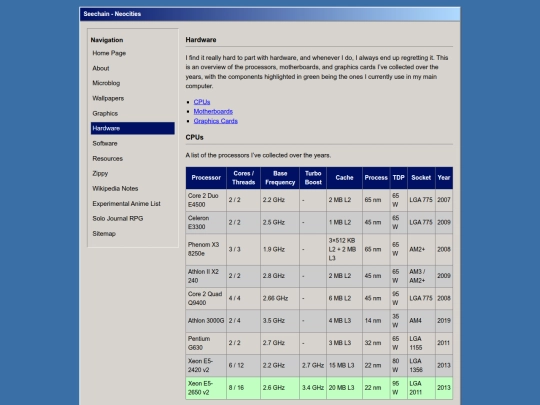The height and width of the screenshot is (405, 540).
Task: Click the 2.7 GHz turbo boost cell
Action: pyautogui.click(x=313, y=365)
